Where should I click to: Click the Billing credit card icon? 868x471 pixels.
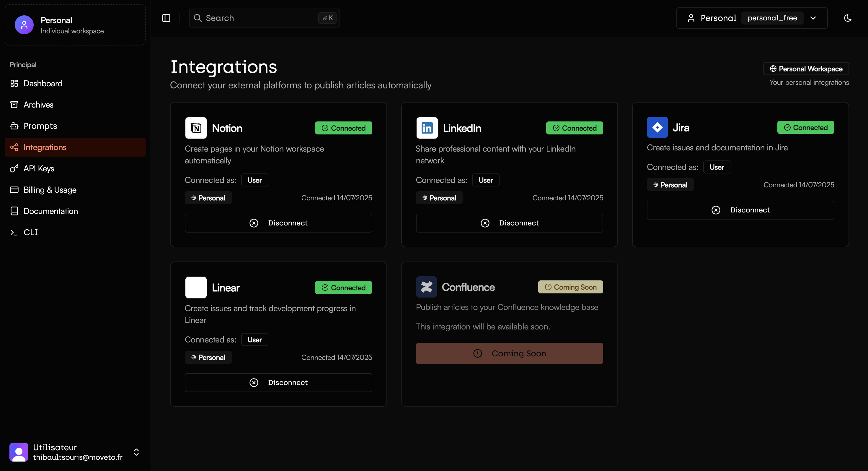14,189
